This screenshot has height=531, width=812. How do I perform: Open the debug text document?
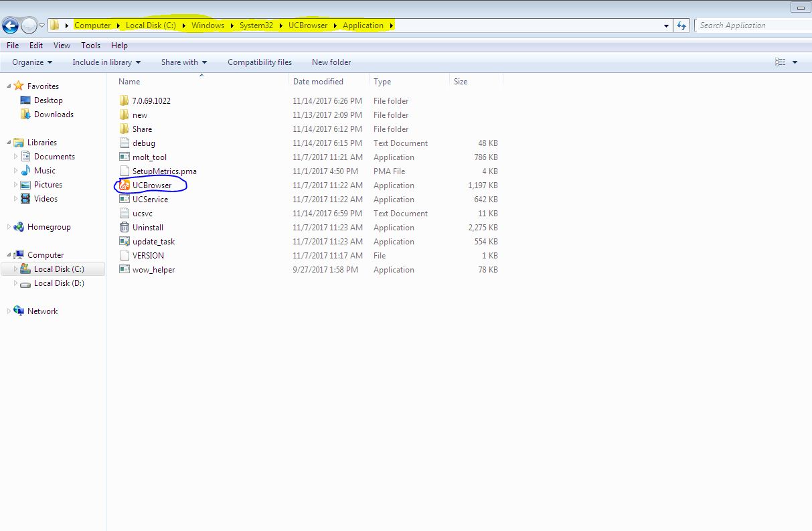pyautogui.click(x=141, y=143)
